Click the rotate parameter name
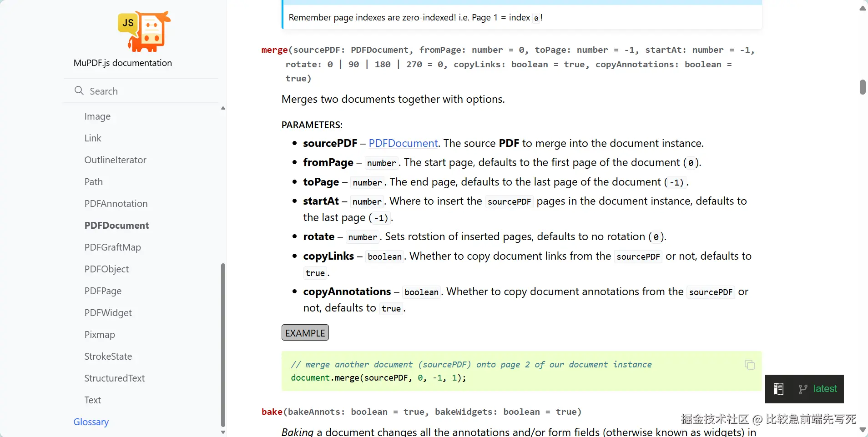 [319, 236]
